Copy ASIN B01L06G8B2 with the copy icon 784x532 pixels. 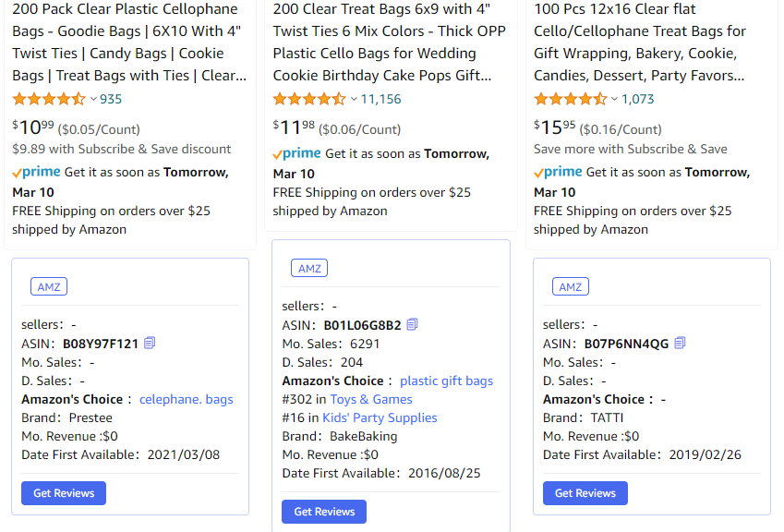point(412,324)
